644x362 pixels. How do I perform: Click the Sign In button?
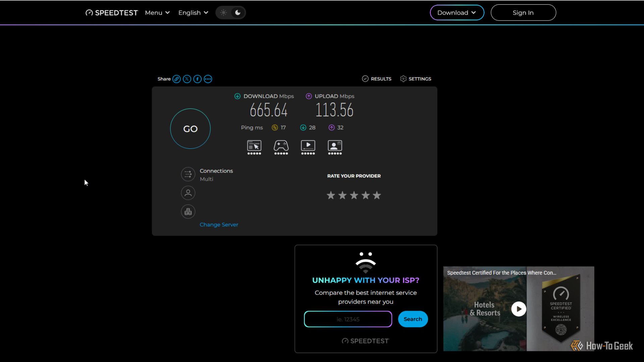pos(523,13)
